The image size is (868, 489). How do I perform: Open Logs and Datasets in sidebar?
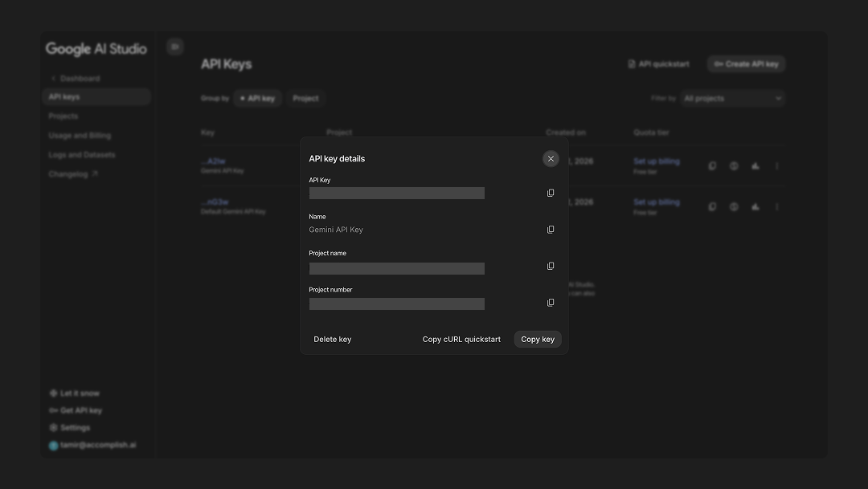(82, 155)
